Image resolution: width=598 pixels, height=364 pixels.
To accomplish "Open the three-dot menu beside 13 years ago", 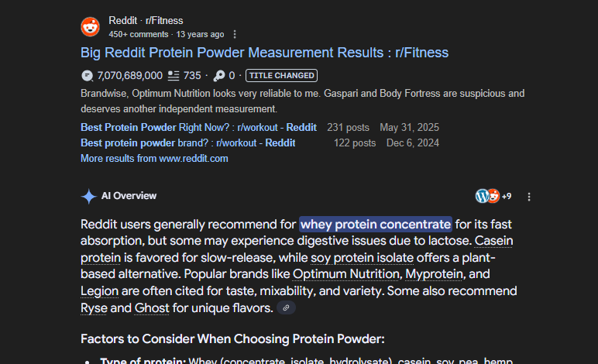I will (235, 34).
